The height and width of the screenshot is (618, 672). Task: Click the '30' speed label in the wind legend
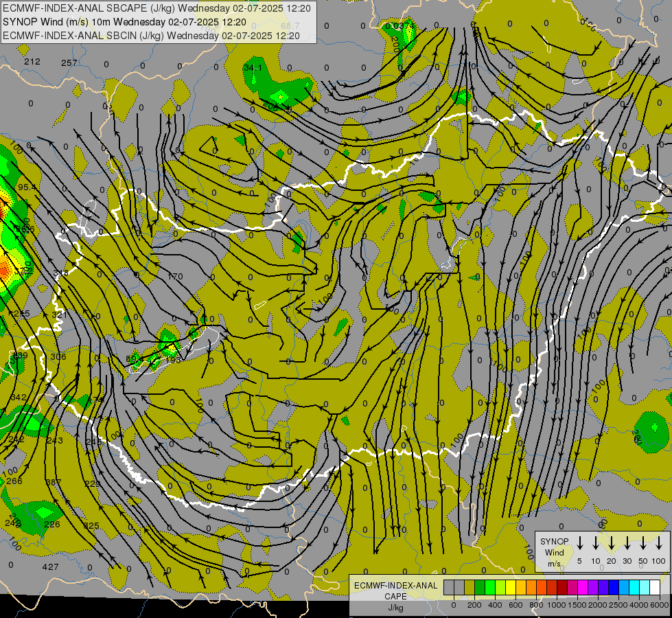627,561
